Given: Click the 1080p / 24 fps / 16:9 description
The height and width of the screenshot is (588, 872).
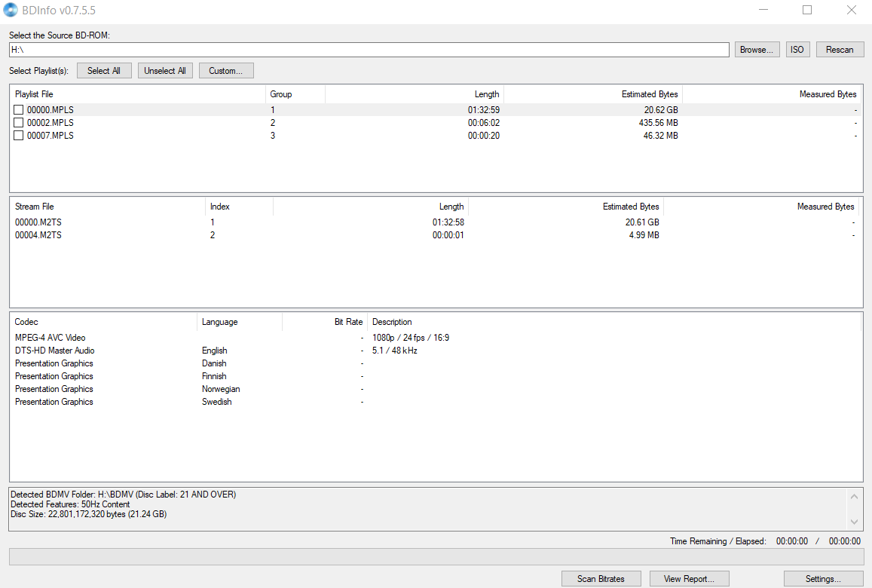Looking at the screenshot, I should pos(411,338).
